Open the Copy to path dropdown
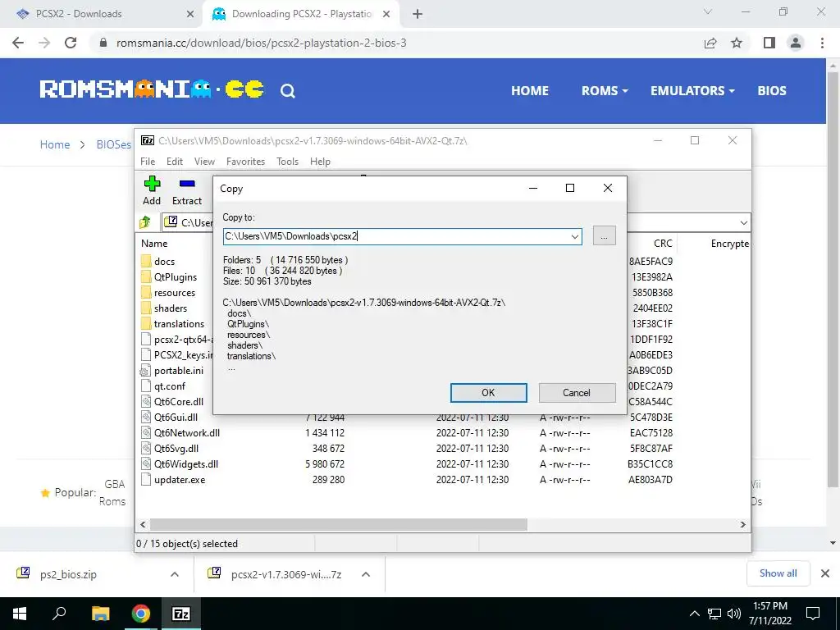The image size is (840, 630). pos(575,236)
